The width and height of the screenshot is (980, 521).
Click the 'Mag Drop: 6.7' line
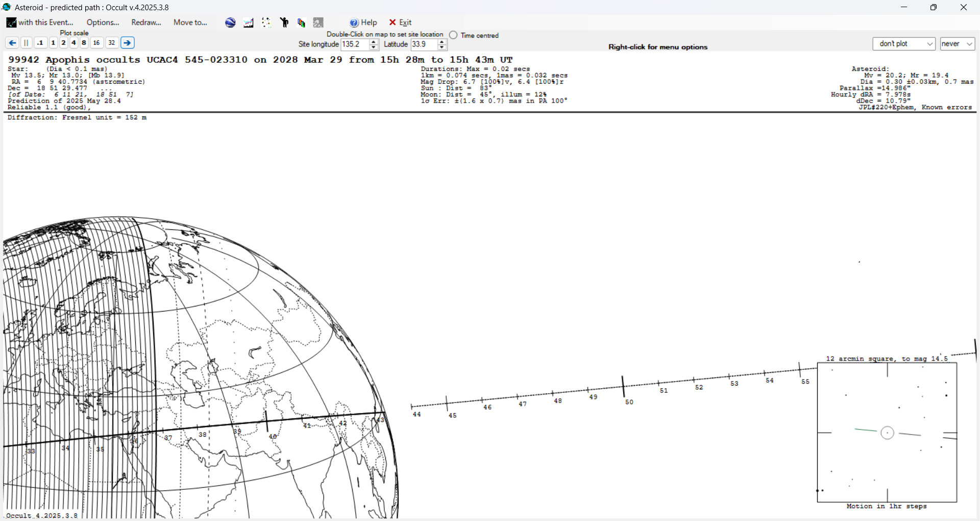(492, 82)
